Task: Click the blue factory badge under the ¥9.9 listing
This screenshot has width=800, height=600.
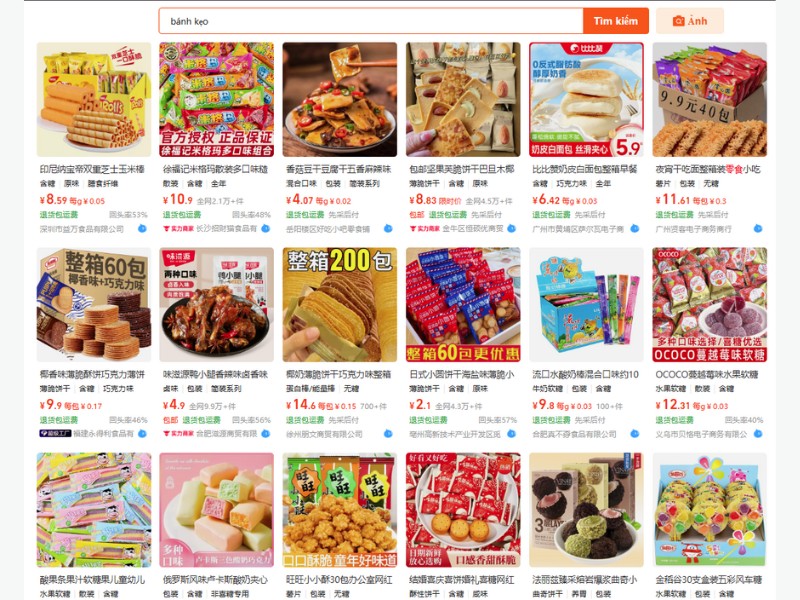Action: [55, 434]
